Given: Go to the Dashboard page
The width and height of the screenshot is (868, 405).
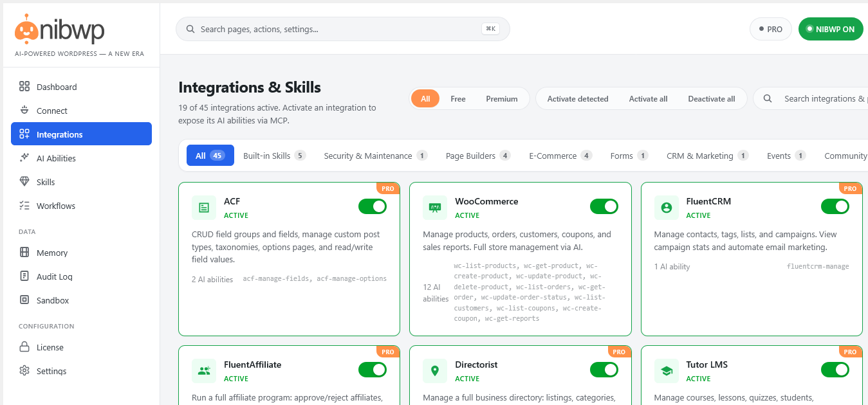Looking at the screenshot, I should click(x=81, y=87).
